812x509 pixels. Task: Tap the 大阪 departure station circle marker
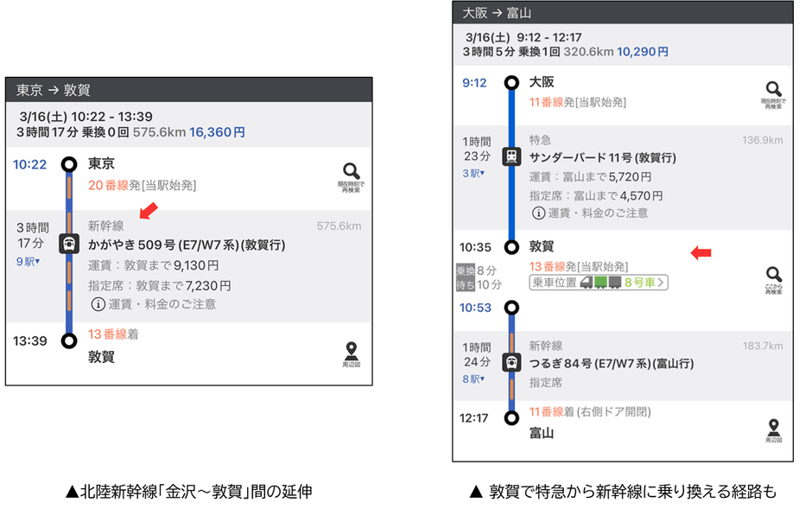pyautogui.click(x=511, y=82)
